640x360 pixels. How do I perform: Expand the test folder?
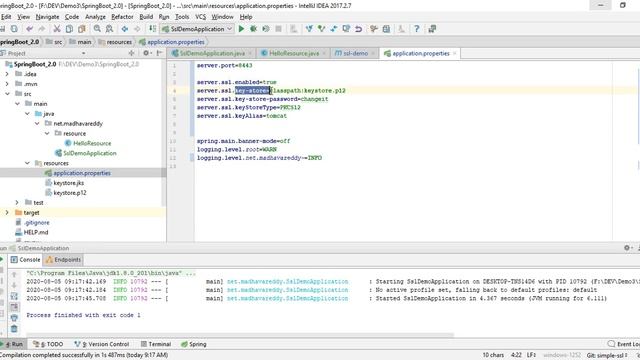(x=17, y=202)
